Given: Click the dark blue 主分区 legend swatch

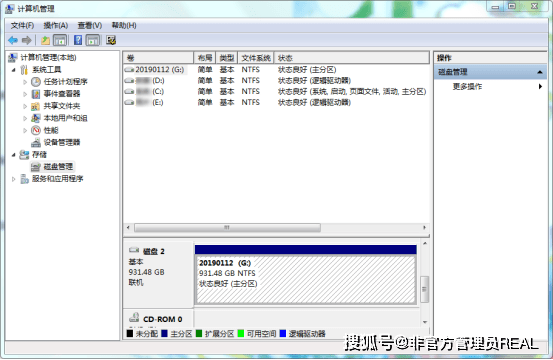Looking at the screenshot, I should (164, 333).
